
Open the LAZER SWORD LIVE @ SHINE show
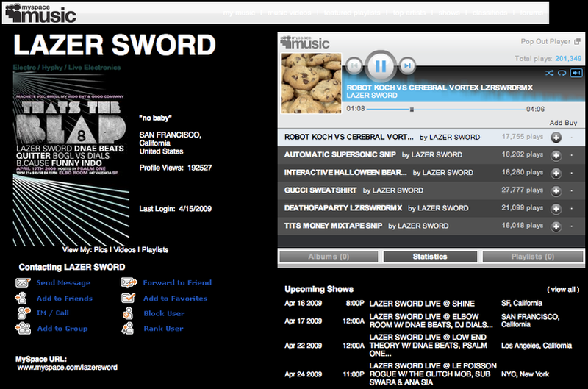click(x=422, y=304)
